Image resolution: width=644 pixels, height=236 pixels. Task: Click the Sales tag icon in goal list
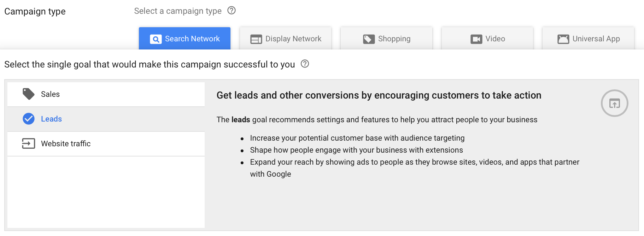(x=28, y=94)
